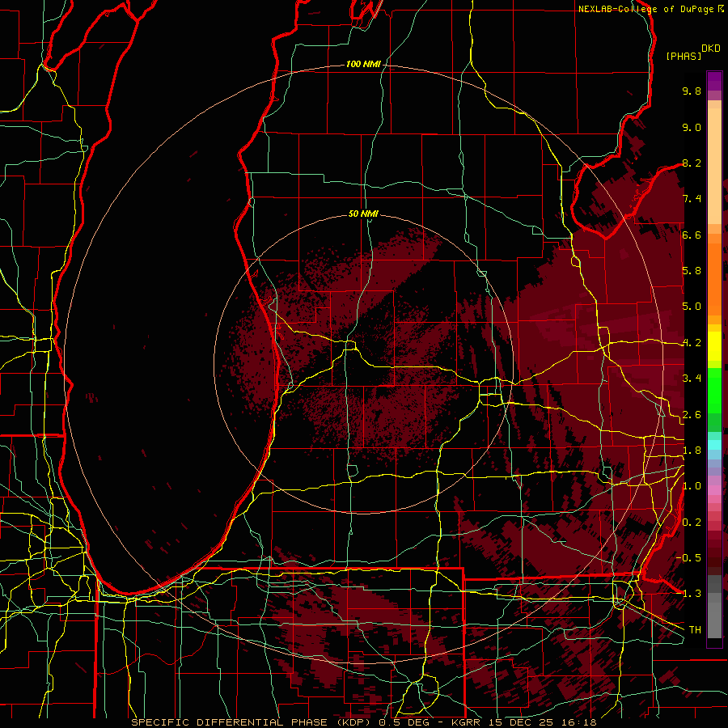Click the NEXLAB-College of DuPage label
The height and width of the screenshot is (728, 728).
coord(646,9)
